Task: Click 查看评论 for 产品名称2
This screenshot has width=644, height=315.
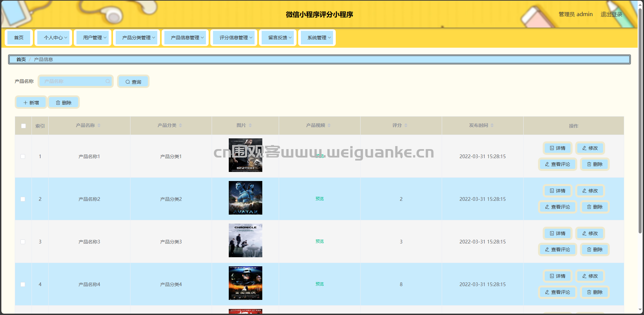Action: (x=557, y=207)
